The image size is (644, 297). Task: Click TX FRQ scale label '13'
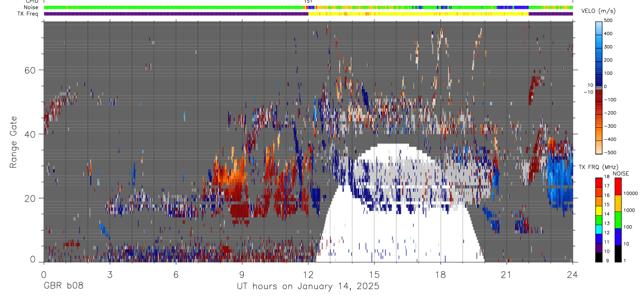point(607,224)
